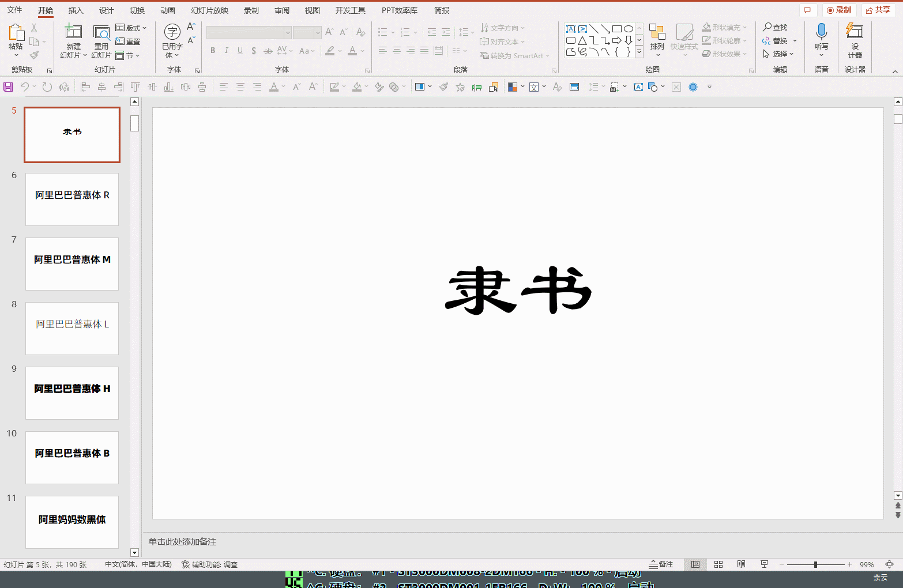Click the Share (共享) button
The width and height of the screenshot is (903, 588).
pos(878,10)
